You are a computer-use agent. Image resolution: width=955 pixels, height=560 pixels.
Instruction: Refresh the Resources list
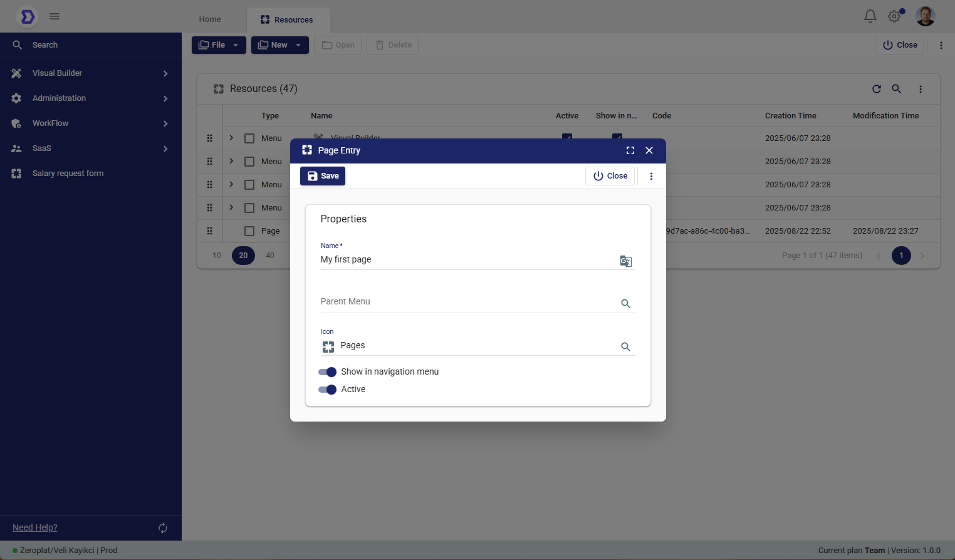point(877,89)
